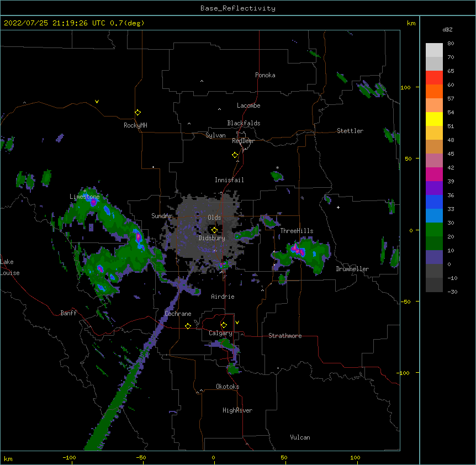Screen dimensions: 476x465
Task: Click the yellow marker directly above the Calgary label
Action: pos(224,325)
